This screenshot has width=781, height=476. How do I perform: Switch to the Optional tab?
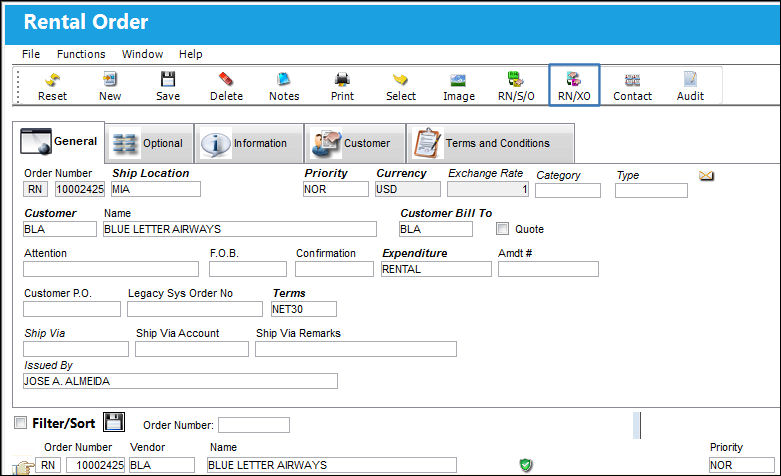tap(149, 143)
